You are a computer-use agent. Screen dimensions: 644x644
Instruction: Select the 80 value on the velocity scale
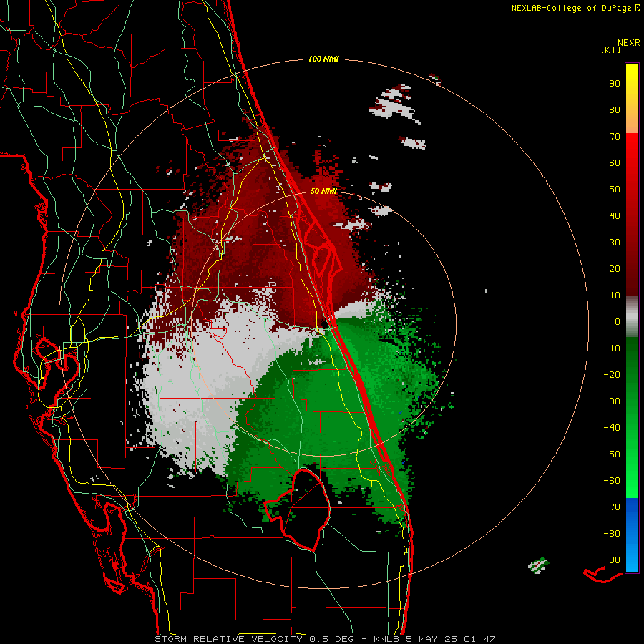[x=615, y=110]
